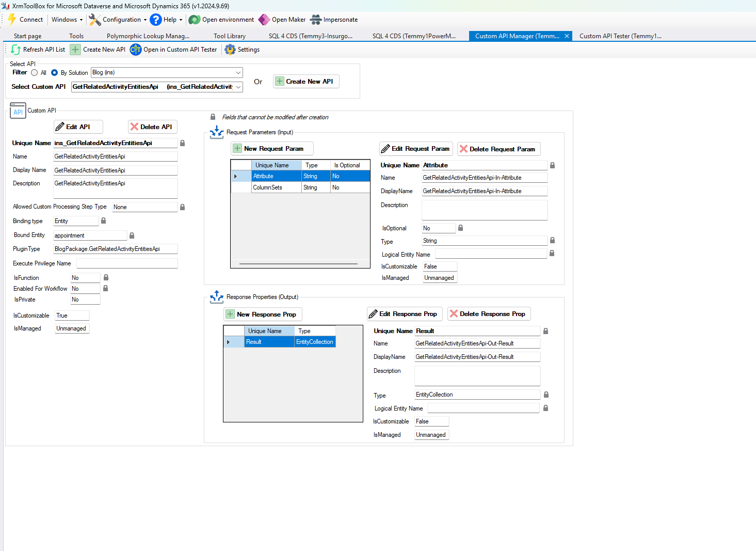Open Configuration tools icon
Viewport: 756px width, 551px height.
pyautogui.click(x=94, y=20)
